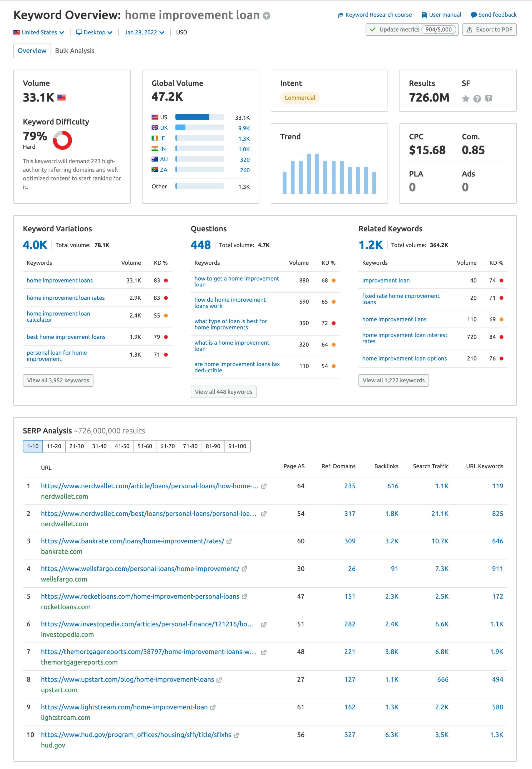Switch to the Bulk Analysis tab

[x=75, y=51]
